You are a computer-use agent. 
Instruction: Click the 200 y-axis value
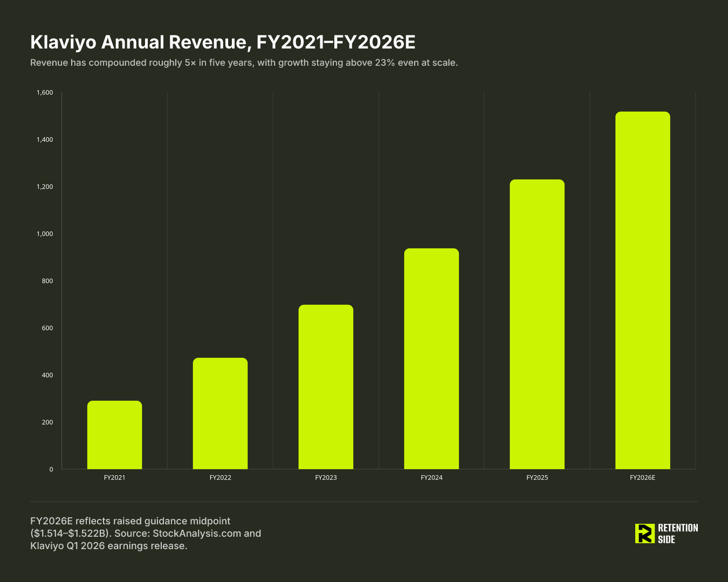47,422
